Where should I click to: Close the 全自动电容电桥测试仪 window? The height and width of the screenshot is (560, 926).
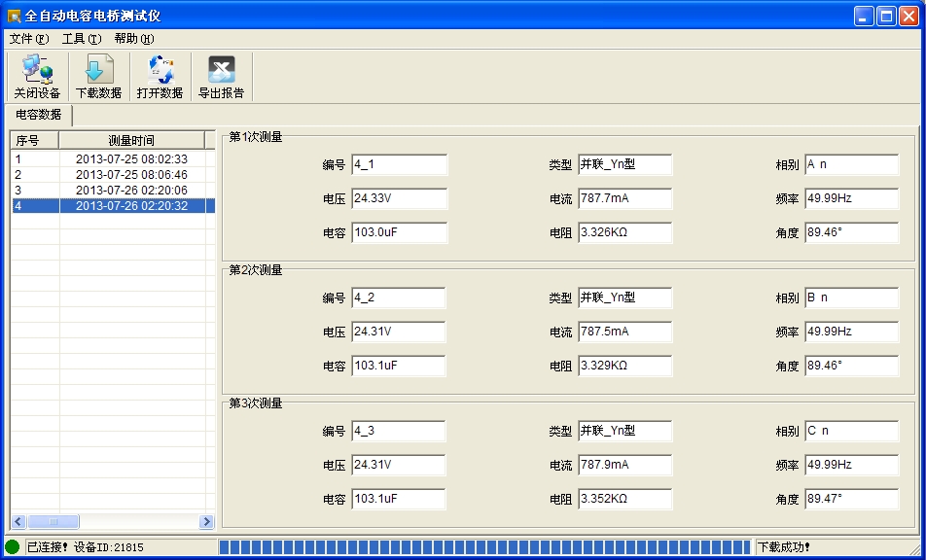coord(908,16)
